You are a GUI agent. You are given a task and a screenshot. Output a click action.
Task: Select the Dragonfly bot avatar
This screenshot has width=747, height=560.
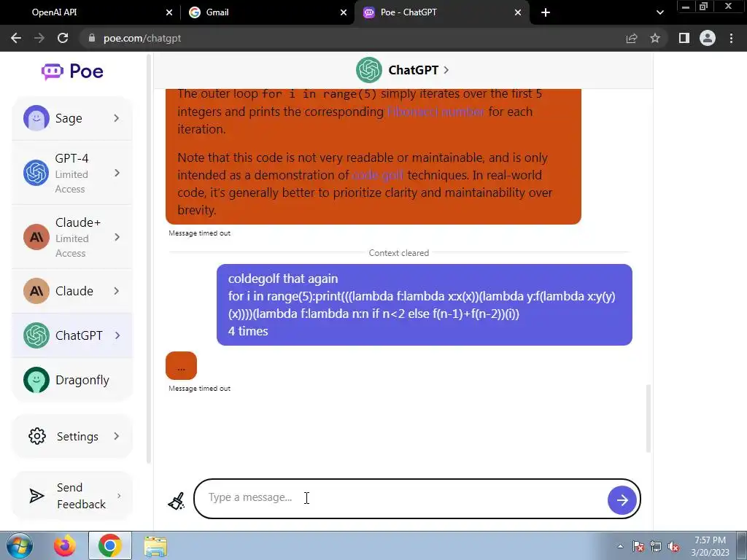(x=36, y=380)
